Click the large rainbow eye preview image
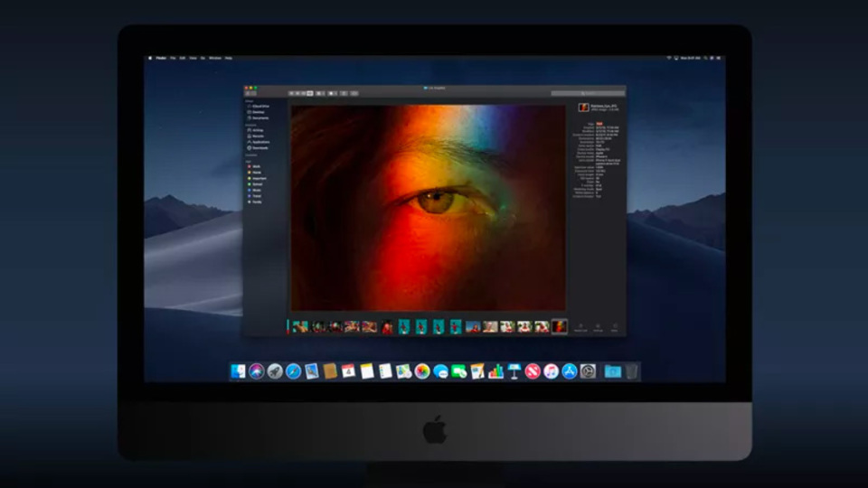Image resolution: width=868 pixels, height=488 pixels. pyautogui.click(x=429, y=208)
